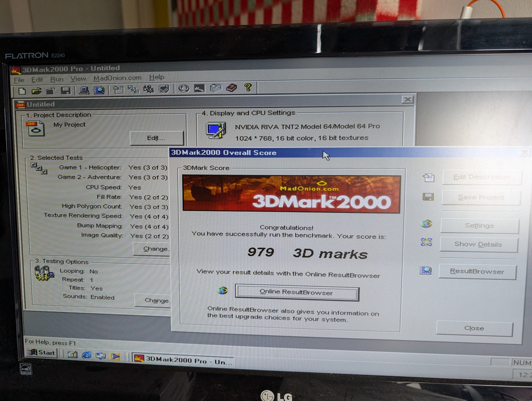Viewport: 532px width, 401px height.
Task: Click the icon beside Edit Description button
Action: pos(429,177)
